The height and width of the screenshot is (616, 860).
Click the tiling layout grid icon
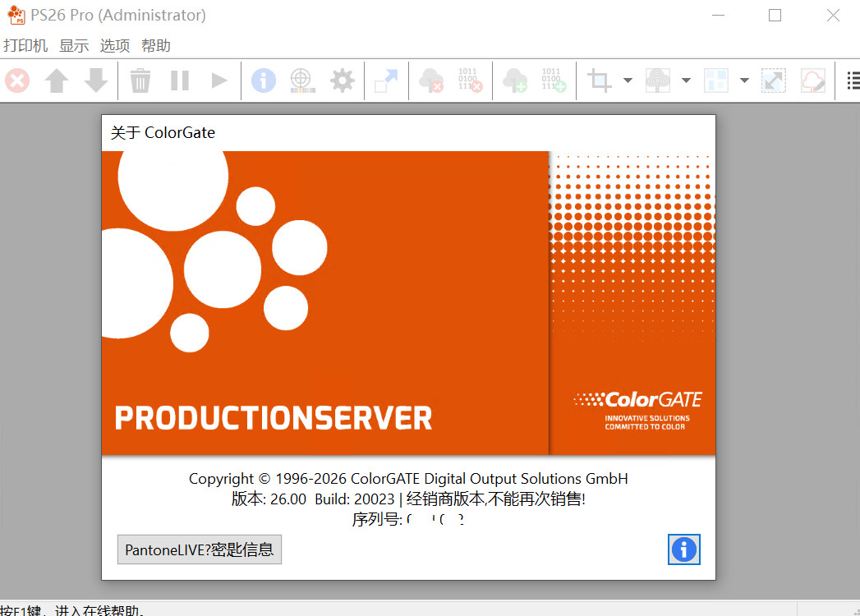[x=715, y=80]
